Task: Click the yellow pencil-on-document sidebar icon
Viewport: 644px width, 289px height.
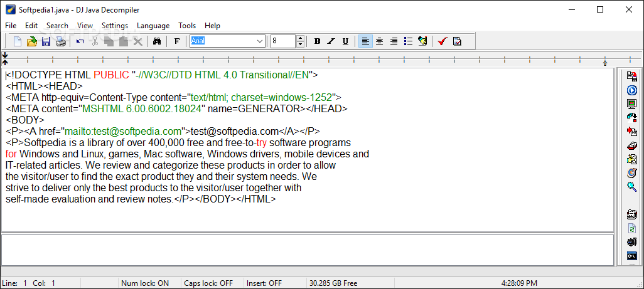Action: tap(632, 159)
